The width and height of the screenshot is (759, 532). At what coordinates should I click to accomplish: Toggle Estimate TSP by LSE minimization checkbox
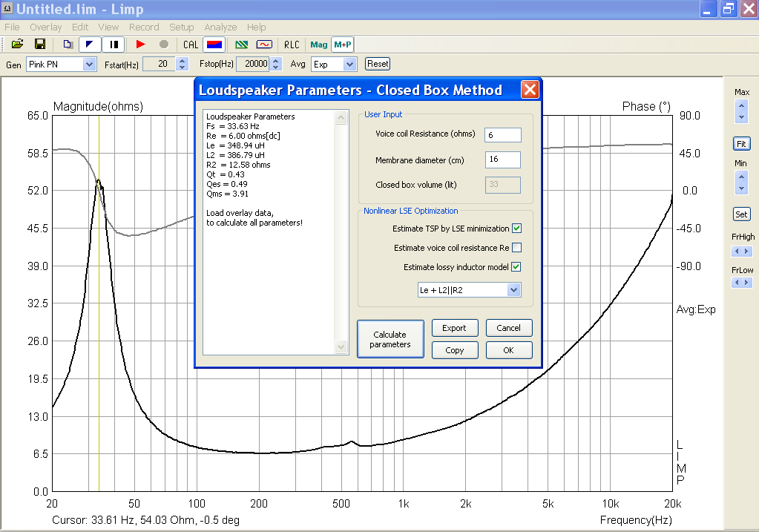click(x=517, y=229)
